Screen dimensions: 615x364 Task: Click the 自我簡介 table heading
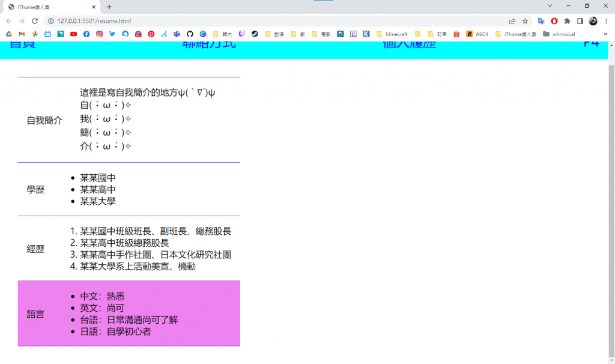coord(44,120)
